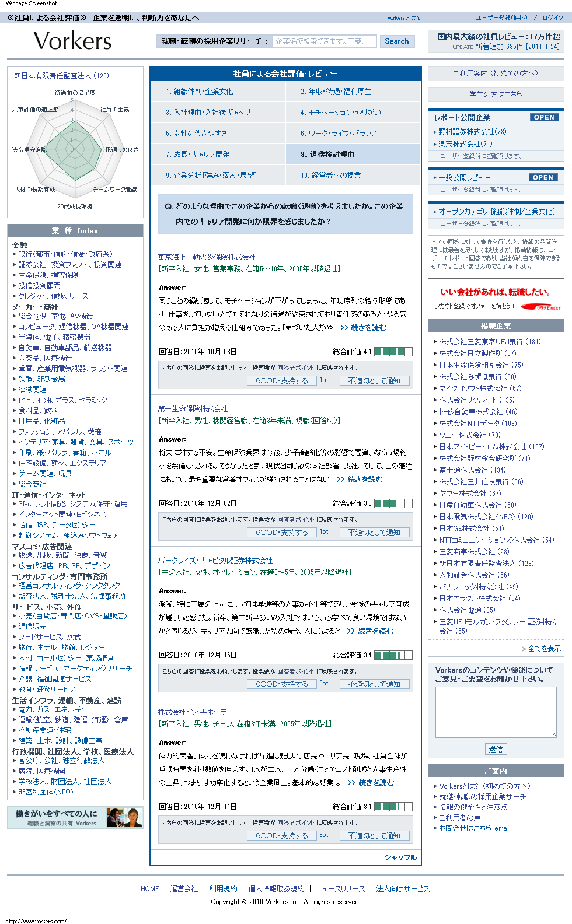Click 新日本有限責任監査法人 (129) chart title
The image size is (572, 924).
(x=61, y=76)
